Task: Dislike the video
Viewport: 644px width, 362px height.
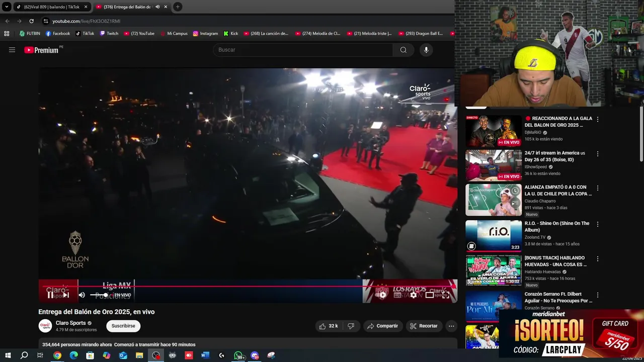Action: click(x=351, y=326)
